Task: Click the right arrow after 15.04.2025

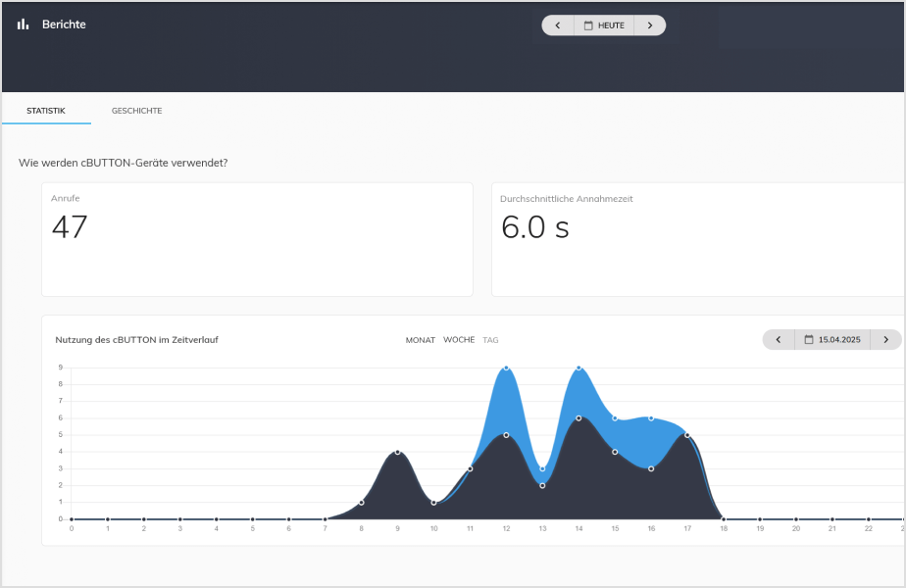Action: (885, 340)
